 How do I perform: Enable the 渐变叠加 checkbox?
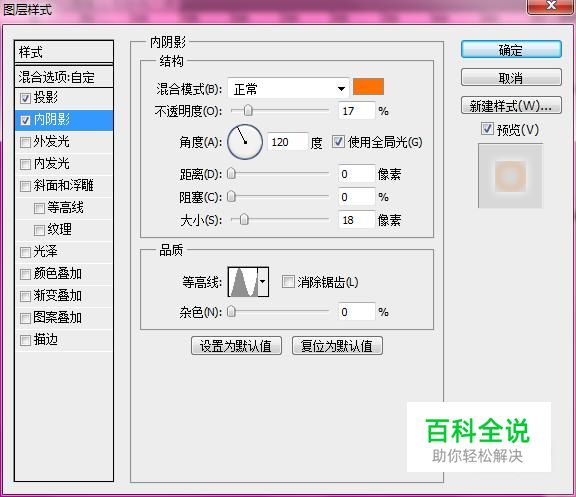coord(25,296)
